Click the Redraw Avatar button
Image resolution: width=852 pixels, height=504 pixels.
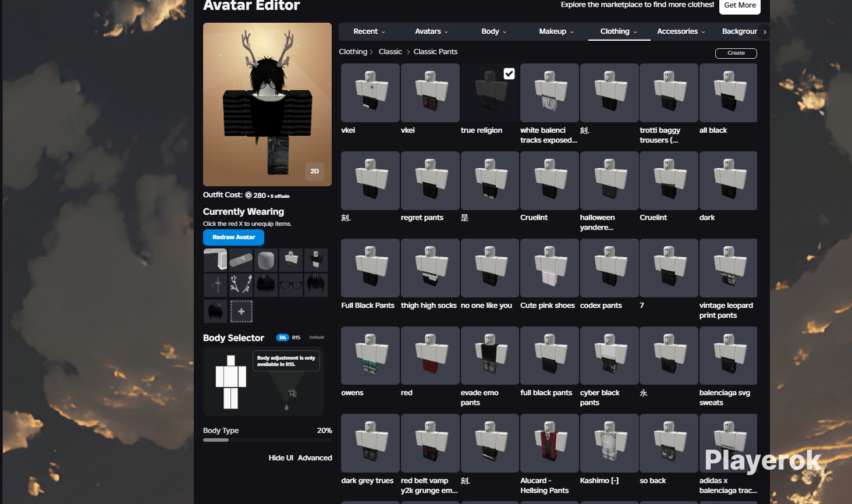(x=233, y=237)
